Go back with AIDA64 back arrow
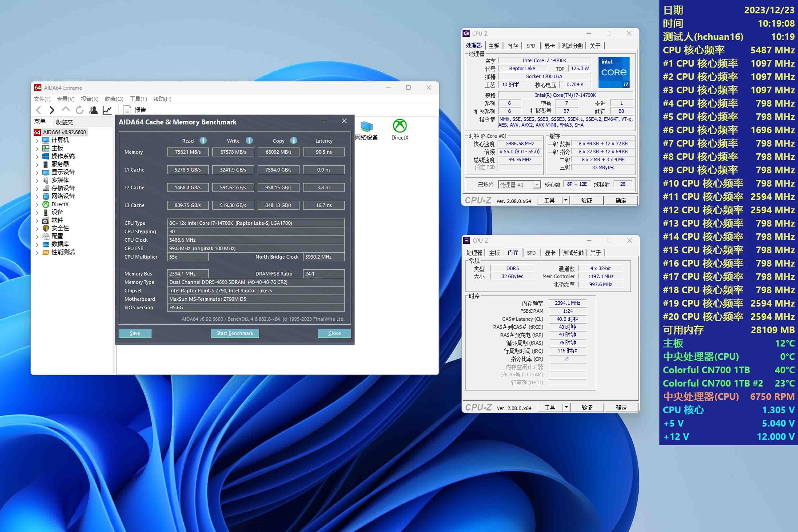 38,110
